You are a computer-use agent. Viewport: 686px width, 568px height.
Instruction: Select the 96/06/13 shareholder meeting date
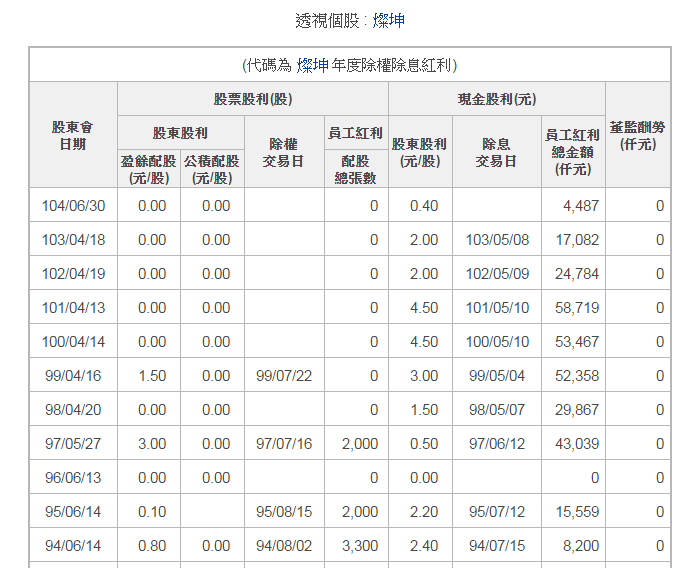(74, 478)
